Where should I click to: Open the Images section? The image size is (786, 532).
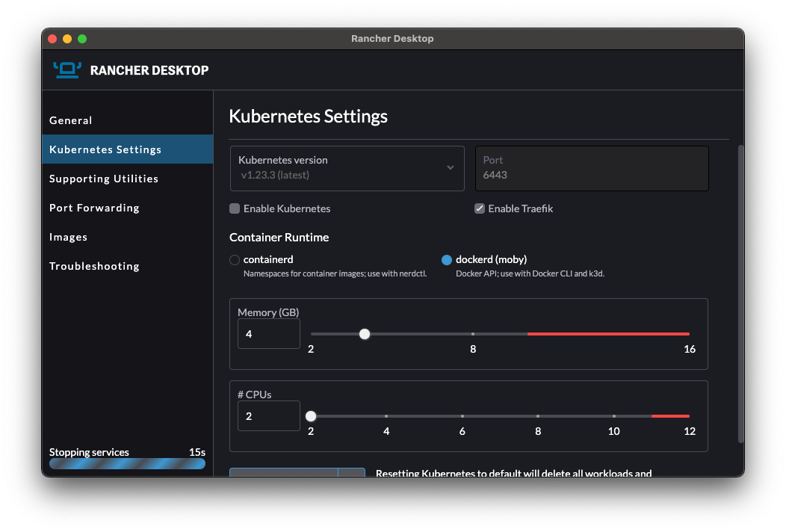pyautogui.click(x=69, y=237)
